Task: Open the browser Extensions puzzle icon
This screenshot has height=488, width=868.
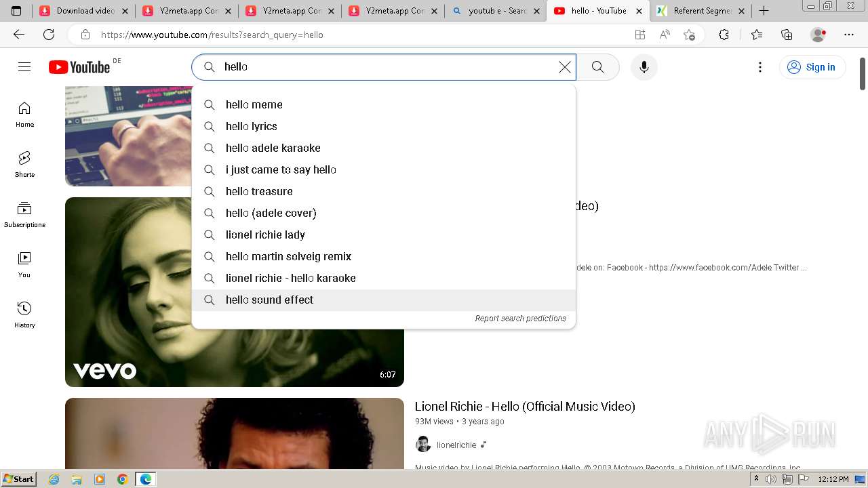Action: 724,35
